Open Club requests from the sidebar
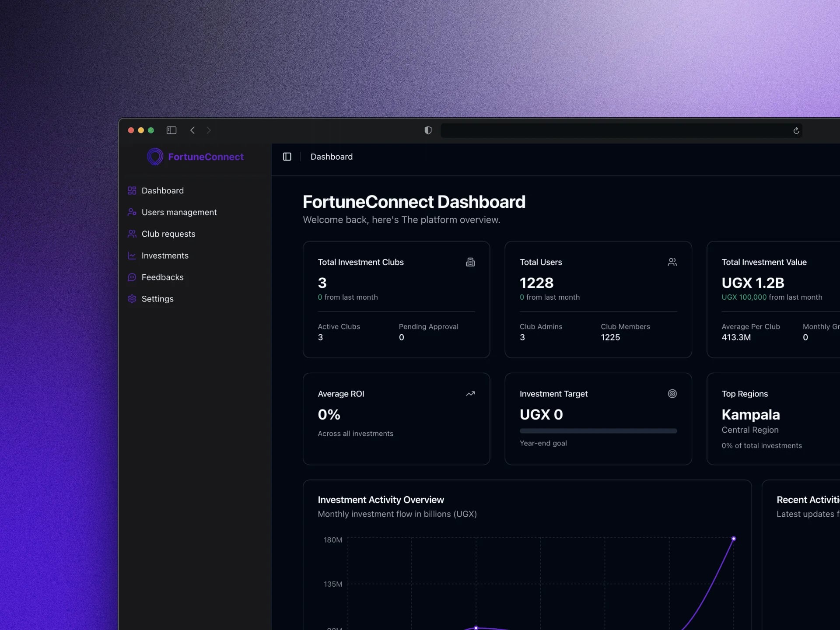The image size is (840, 630). coord(168,234)
